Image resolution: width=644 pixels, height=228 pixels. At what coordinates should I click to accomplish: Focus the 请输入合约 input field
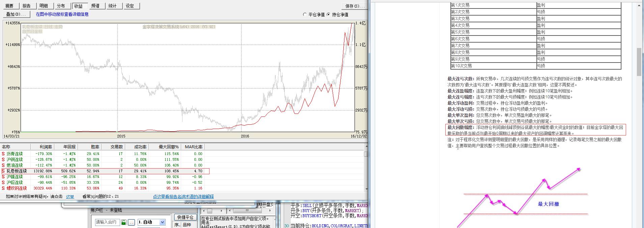point(107,222)
